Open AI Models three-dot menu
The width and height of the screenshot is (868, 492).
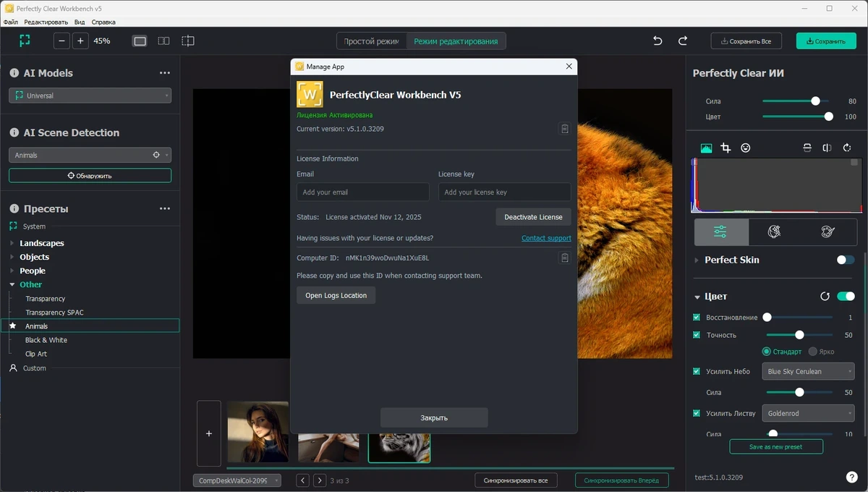point(165,73)
